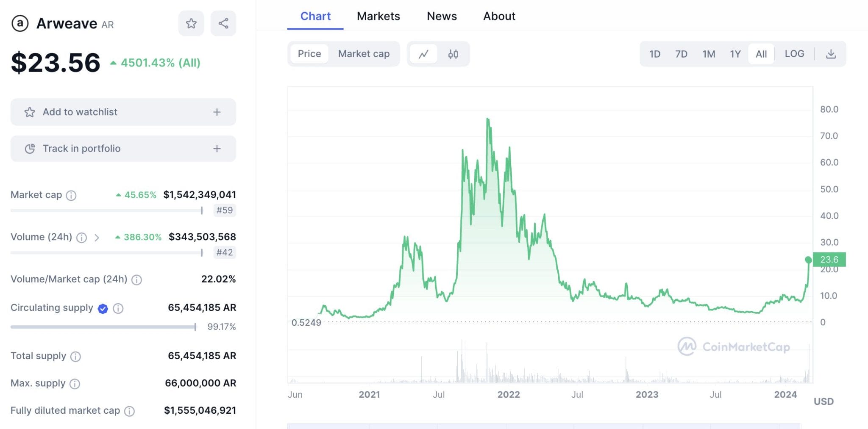The height and width of the screenshot is (429, 868).
Task: Toggle the Price display mode
Action: [309, 54]
